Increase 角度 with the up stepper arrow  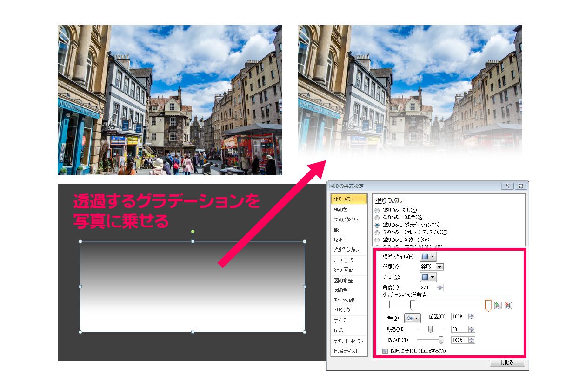pos(440,285)
